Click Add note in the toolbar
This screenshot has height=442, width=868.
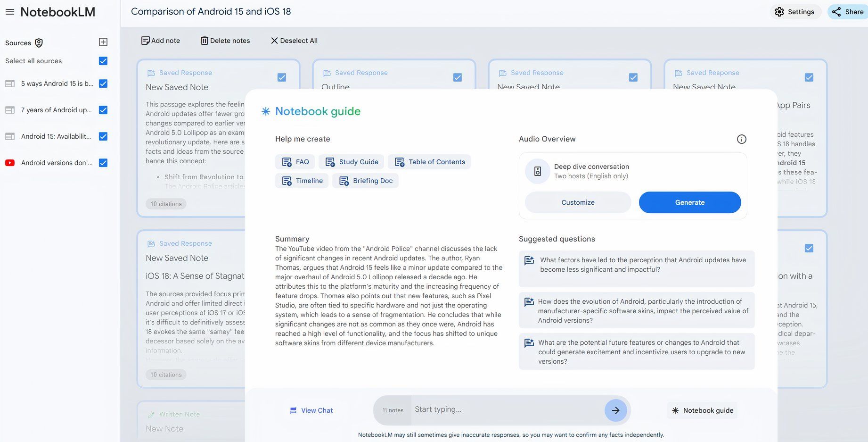(x=161, y=41)
